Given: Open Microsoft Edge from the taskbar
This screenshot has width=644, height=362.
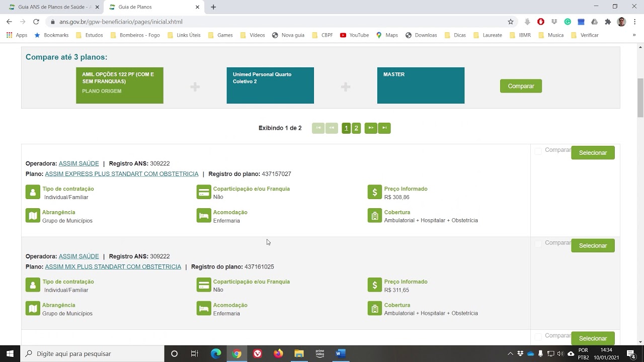Looking at the screenshot, I should tap(216, 353).
